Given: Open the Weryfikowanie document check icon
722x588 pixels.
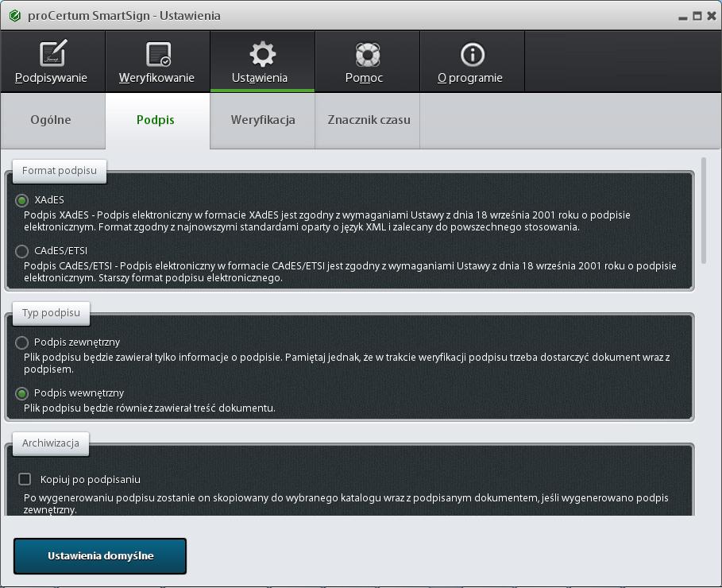Looking at the screenshot, I should point(157,54).
